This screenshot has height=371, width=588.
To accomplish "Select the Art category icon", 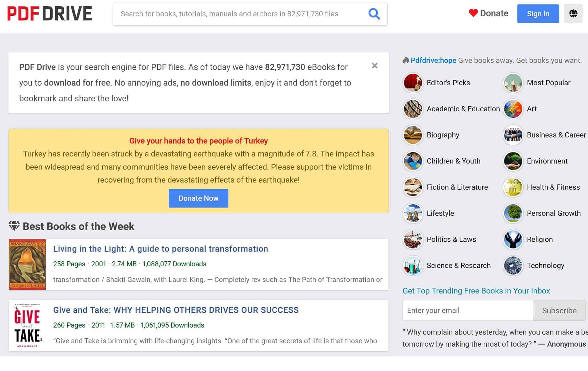I will [513, 109].
